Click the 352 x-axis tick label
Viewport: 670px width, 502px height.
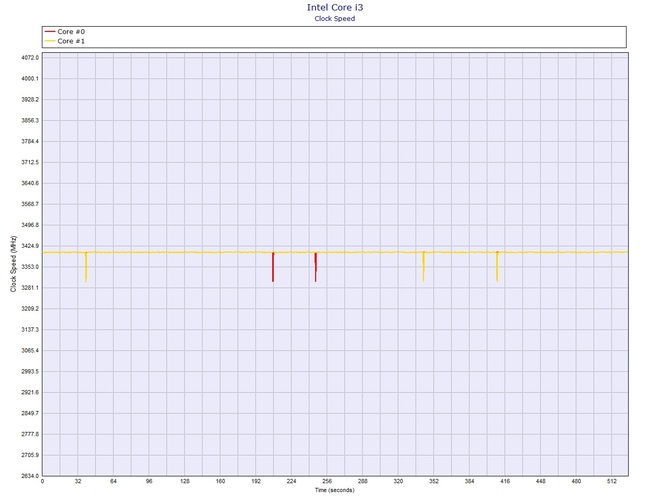point(434,481)
